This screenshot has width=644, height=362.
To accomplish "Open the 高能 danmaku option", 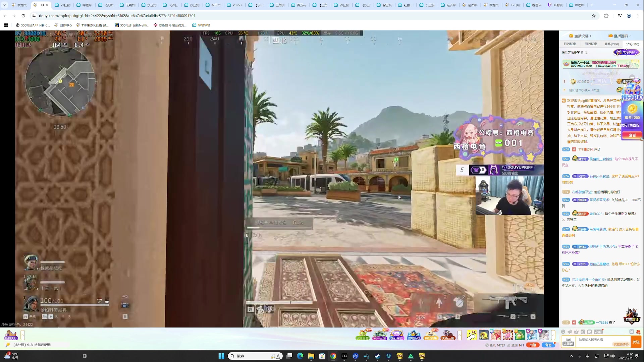I will pos(598,332).
